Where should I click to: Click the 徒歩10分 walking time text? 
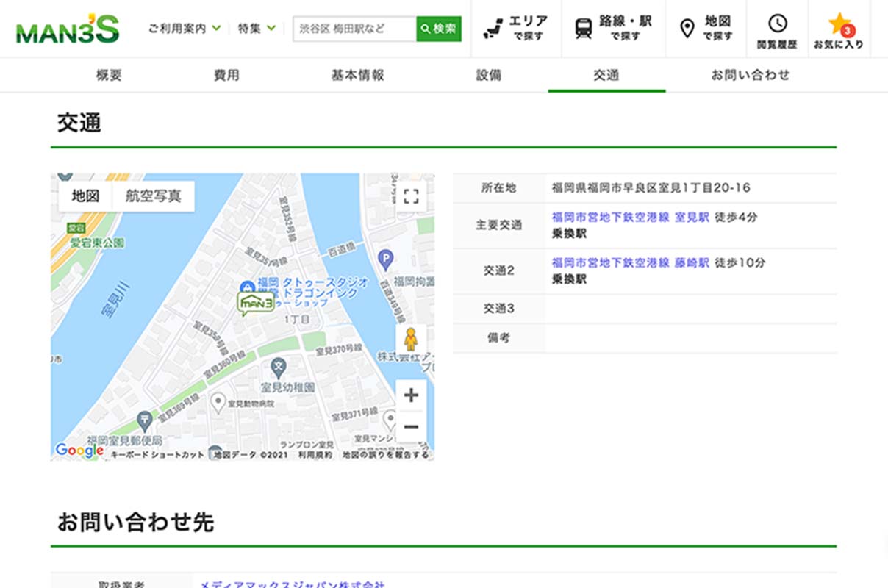740,262
